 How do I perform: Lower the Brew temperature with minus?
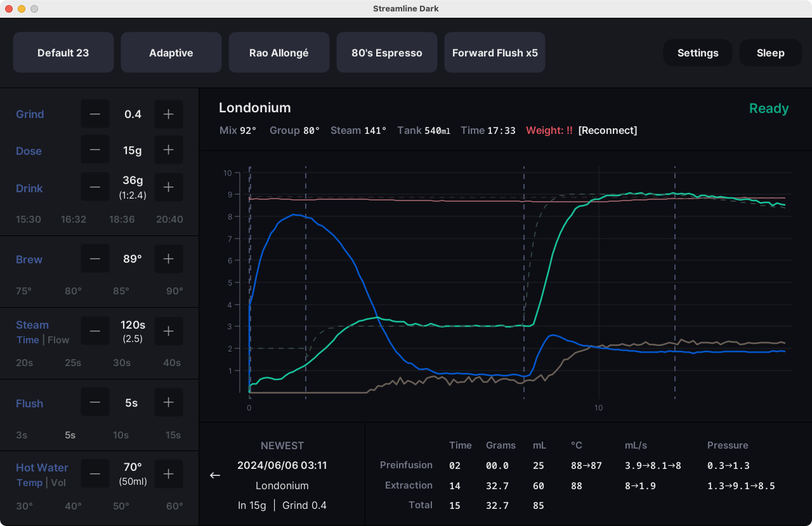click(x=95, y=259)
